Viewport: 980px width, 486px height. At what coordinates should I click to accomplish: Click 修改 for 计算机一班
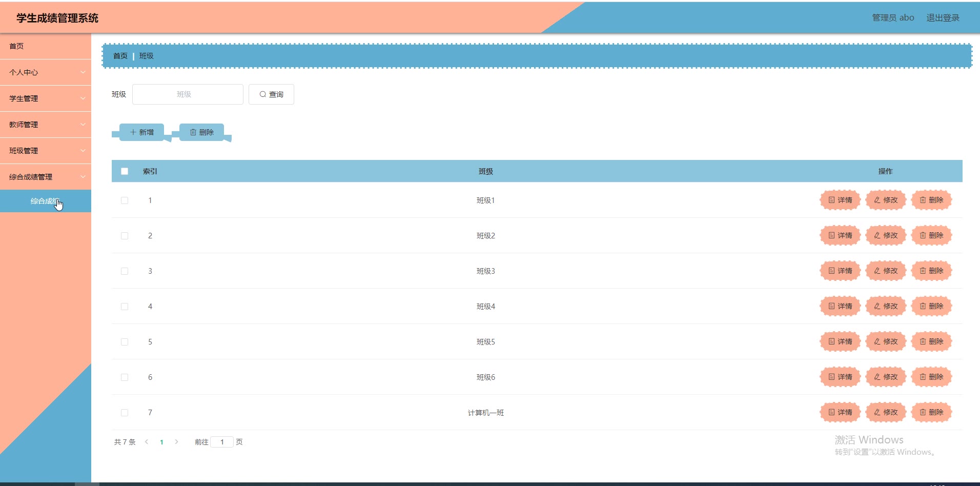click(x=886, y=412)
